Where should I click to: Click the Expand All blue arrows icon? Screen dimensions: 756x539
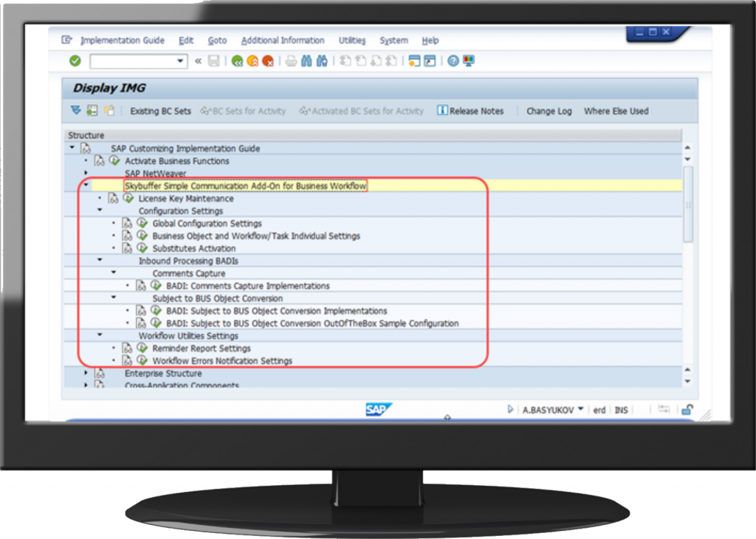[x=76, y=111]
